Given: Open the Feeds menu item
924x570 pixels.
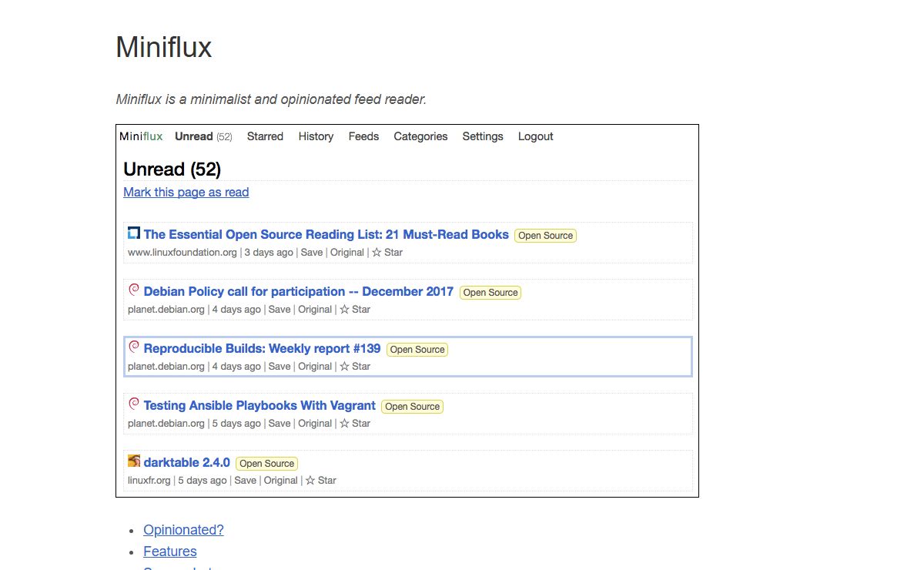Looking at the screenshot, I should point(363,136).
